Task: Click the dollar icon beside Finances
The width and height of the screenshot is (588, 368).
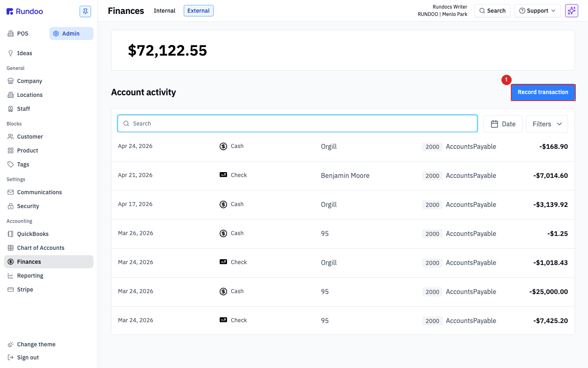Action: 11,262
